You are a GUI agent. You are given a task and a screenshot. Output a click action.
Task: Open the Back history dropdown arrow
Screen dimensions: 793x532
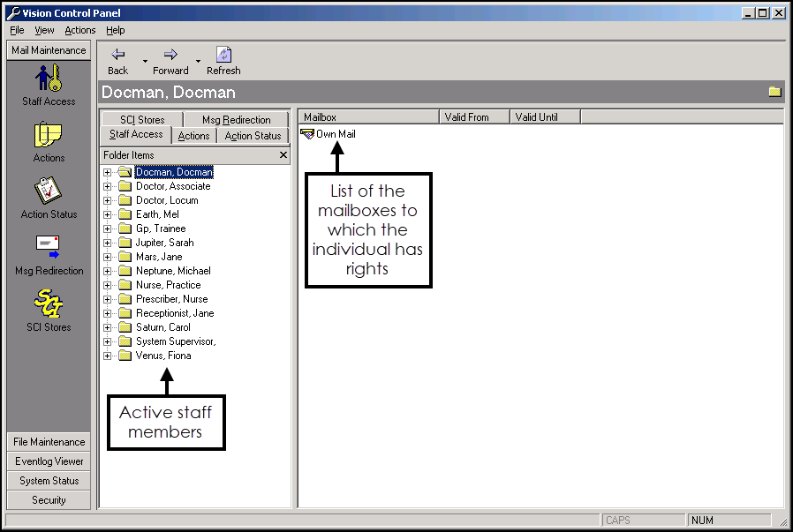click(x=145, y=61)
